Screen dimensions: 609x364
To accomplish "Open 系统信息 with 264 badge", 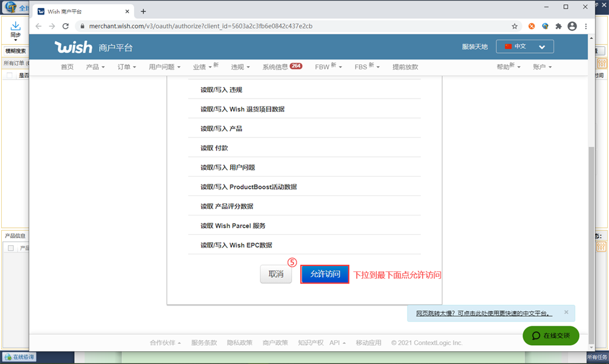I will pyautogui.click(x=282, y=67).
